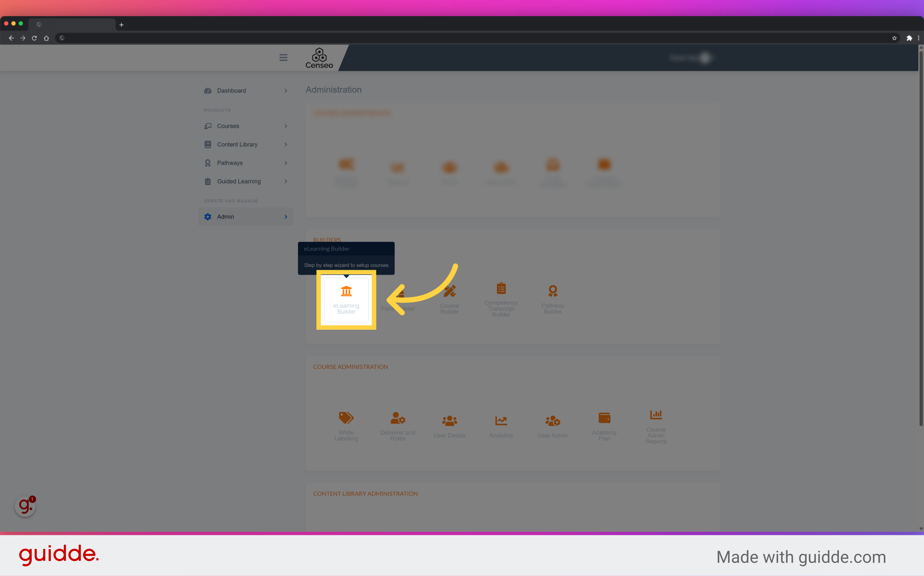
Task: Expand the Admin sidebar section
Action: point(285,216)
